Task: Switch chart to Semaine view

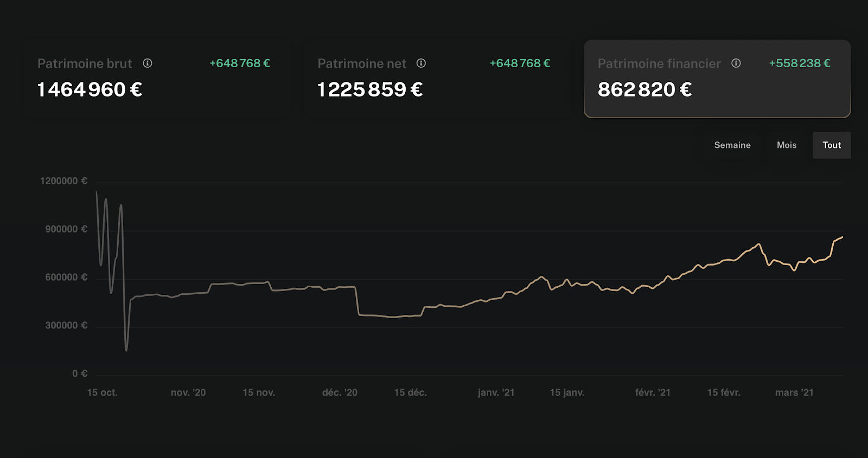Action: coord(732,145)
